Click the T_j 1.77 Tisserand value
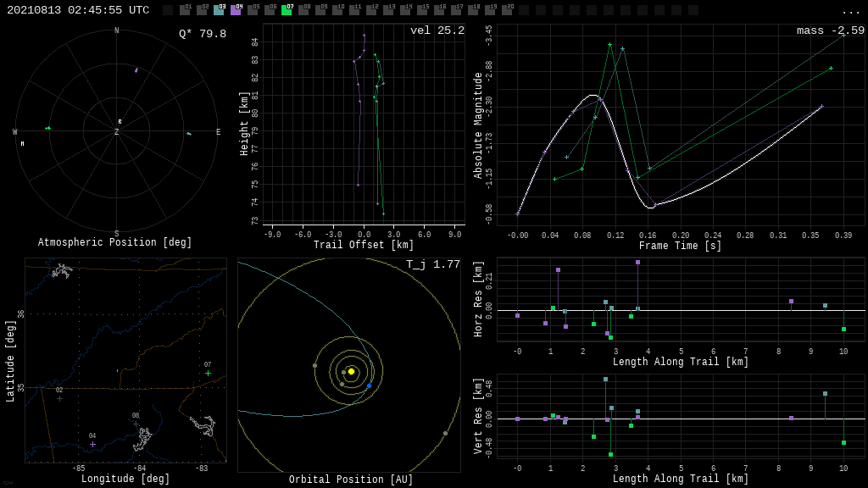868x488 pixels. tap(432, 264)
